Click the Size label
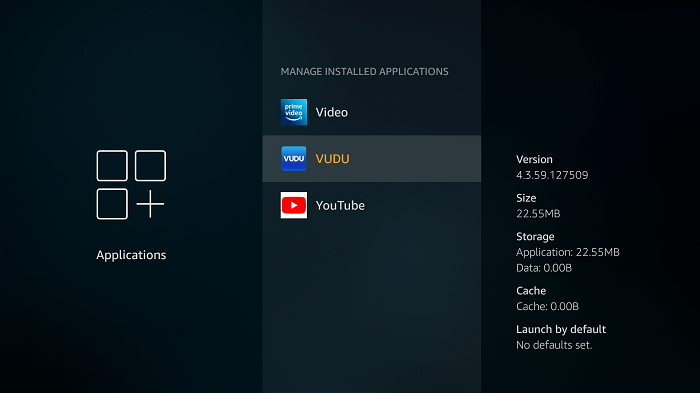 pyautogui.click(x=526, y=198)
